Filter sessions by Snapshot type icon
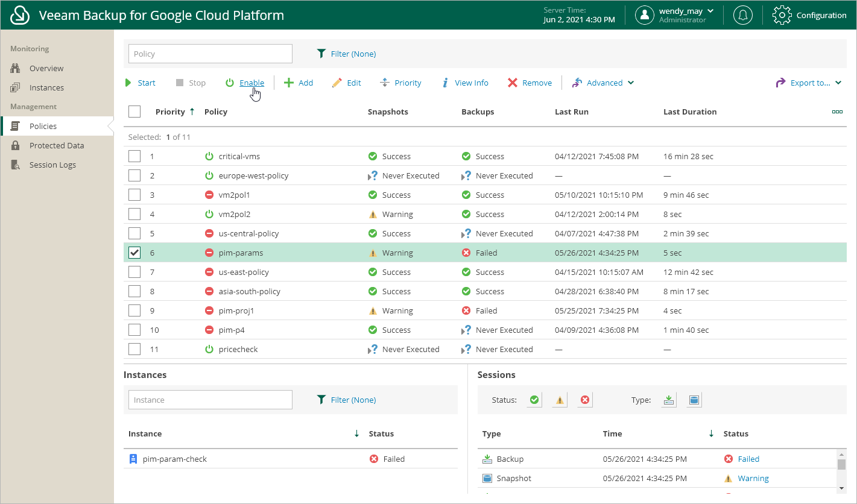Screen dimensions: 857x504 pyautogui.click(x=694, y=400)
